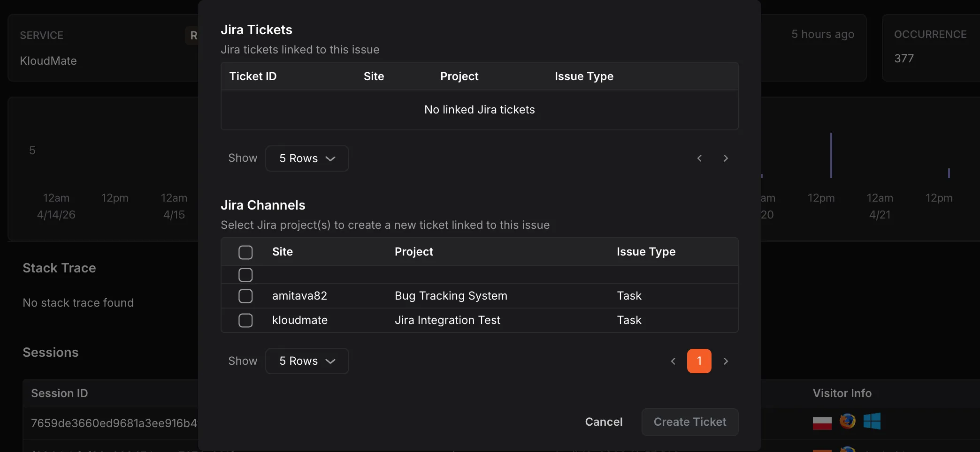Click the 5 hours ago timestamp
This screenshot has height=452, width=980.
823,34
